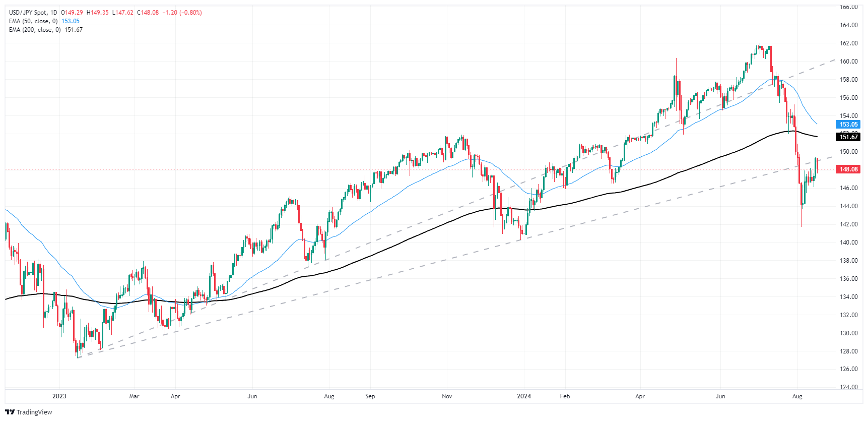Click the black 151.67 EMA price tag
868x421 pixels.
point(848,137)
